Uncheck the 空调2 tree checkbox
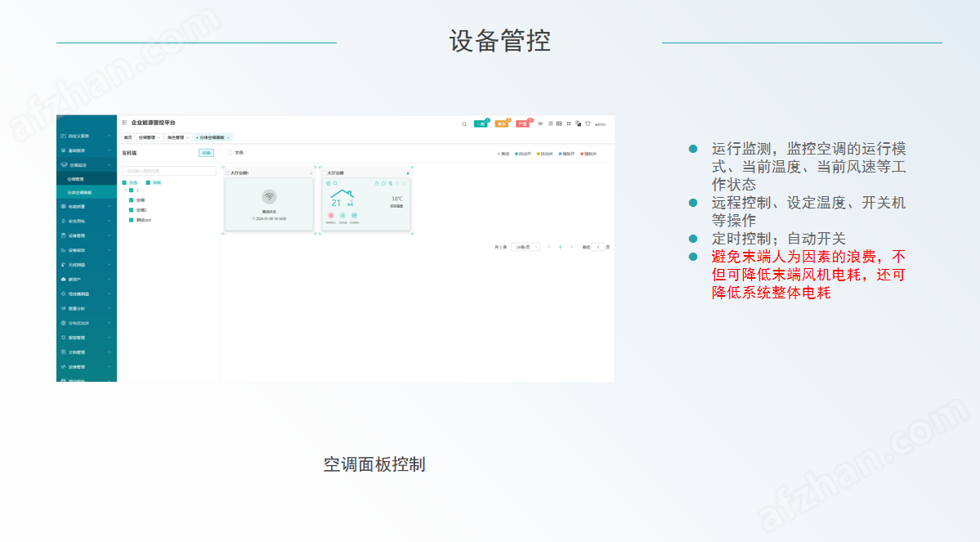 coord(132,210)
